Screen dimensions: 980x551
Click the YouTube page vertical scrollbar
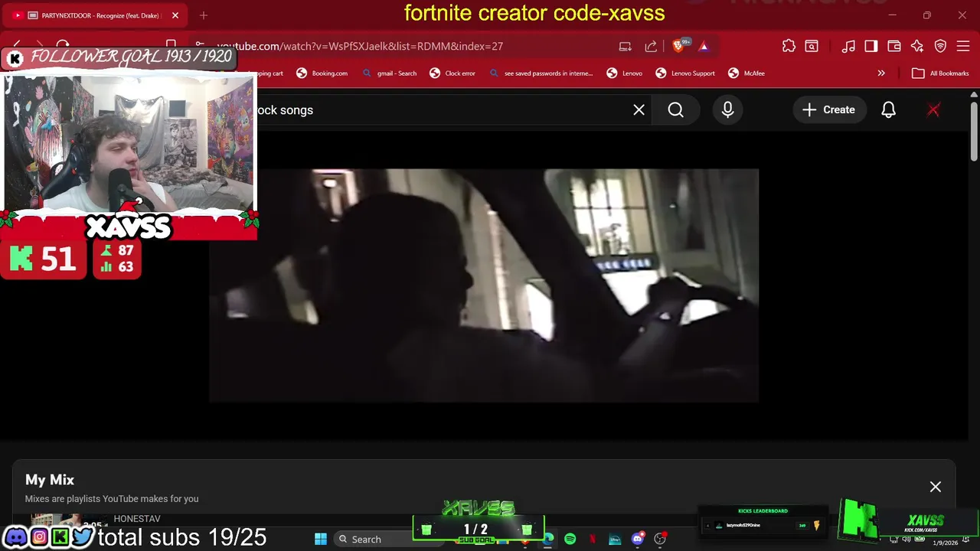coord(974,130)
